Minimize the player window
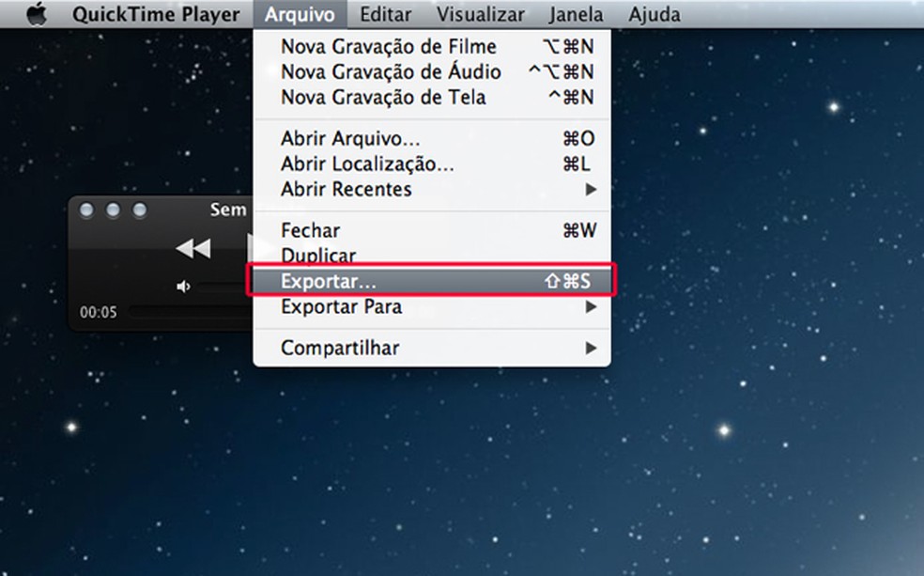 click(113, 210)
